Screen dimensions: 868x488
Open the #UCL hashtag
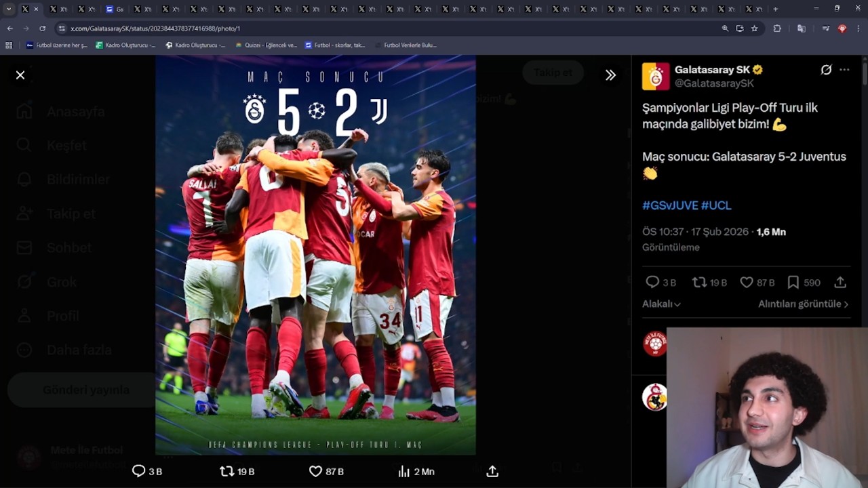coord(716,205)
